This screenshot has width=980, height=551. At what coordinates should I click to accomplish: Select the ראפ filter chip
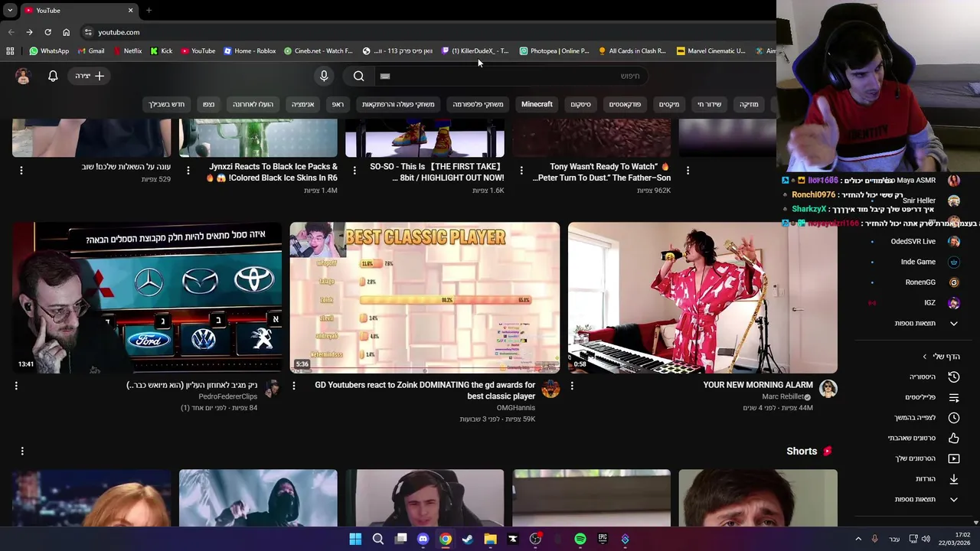coord(338,104)
